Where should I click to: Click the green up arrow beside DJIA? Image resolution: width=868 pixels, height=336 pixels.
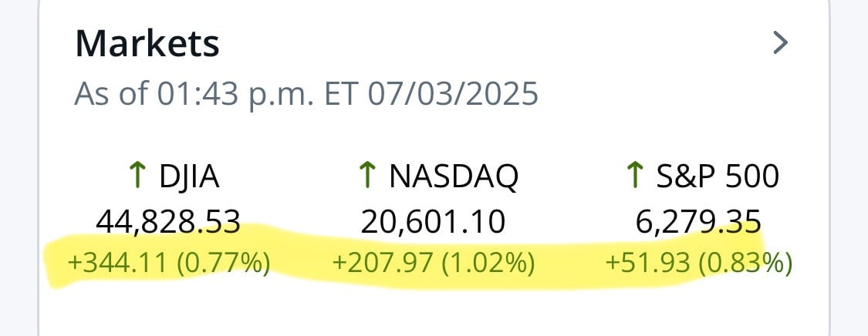(136, 176)
